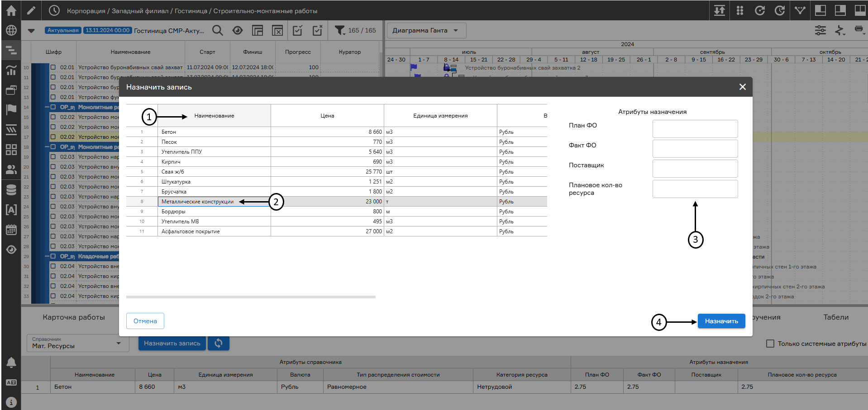This screenshot has width=868, height=410.
Task: Open the four-squares grid sidebar icon
Action: click(11, 150)
